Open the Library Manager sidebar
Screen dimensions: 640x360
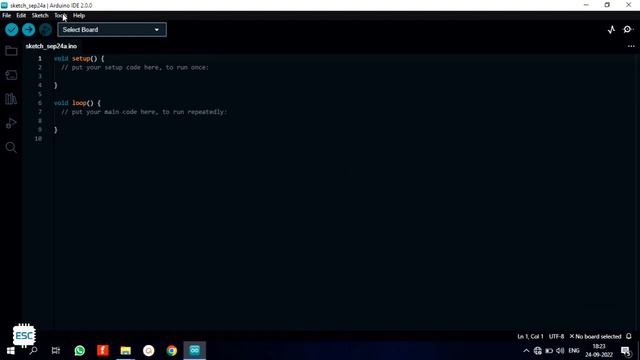coord(11,99)
